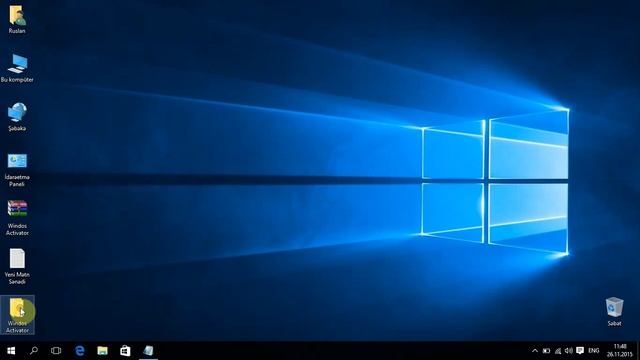Open the Action Center notifications icon
The height and width of the screenshot is (360, 640).
(580, 351)
